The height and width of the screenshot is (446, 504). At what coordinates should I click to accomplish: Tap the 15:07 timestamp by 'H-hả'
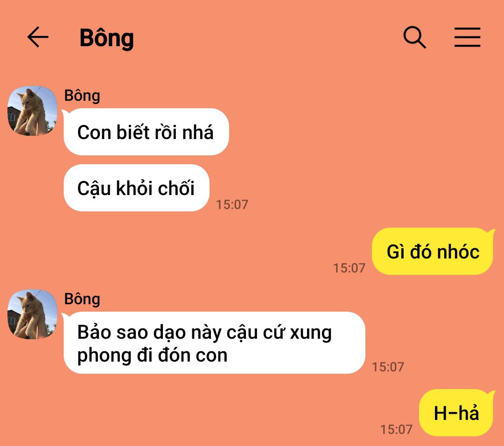(x=396, y=429)
